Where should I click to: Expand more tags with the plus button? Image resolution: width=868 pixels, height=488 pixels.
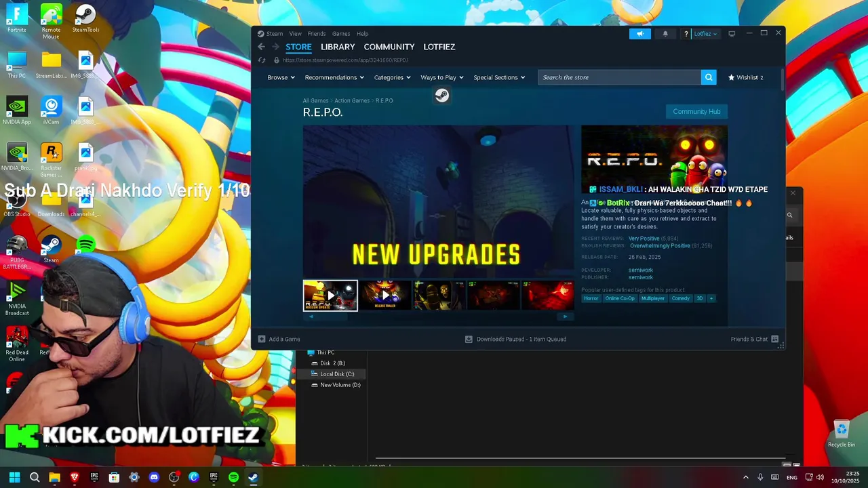[711, 298]
